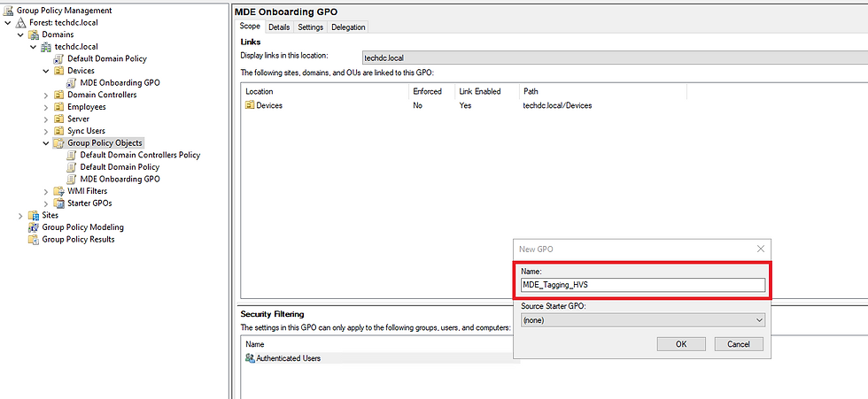Switch to the Delegation tab

tap(348, 27)
